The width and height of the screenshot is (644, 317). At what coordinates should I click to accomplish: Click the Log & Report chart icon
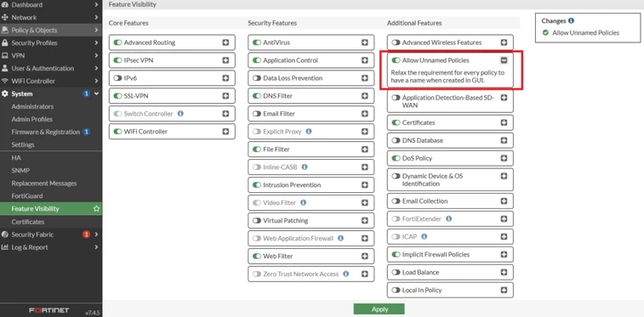(5, 247)
